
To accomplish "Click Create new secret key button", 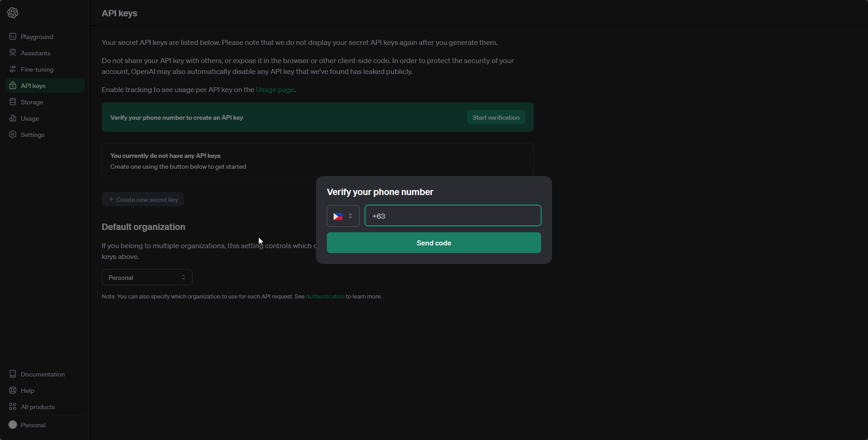I will (143, 199).
